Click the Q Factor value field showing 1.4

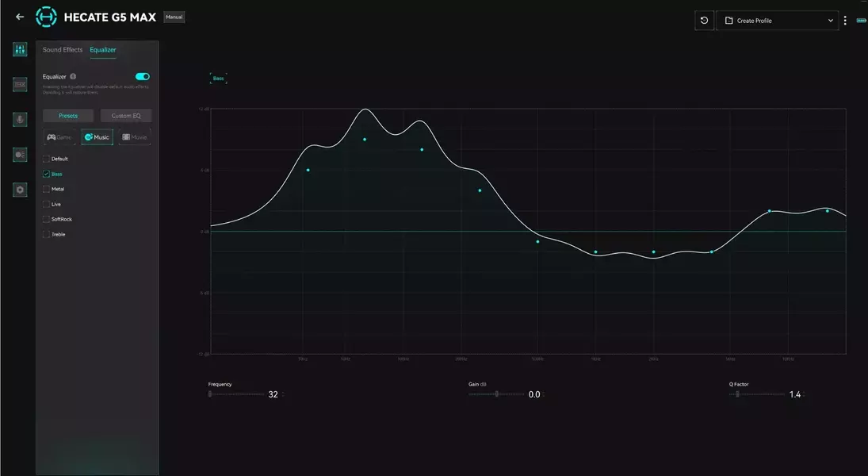[x=797, y=394]
